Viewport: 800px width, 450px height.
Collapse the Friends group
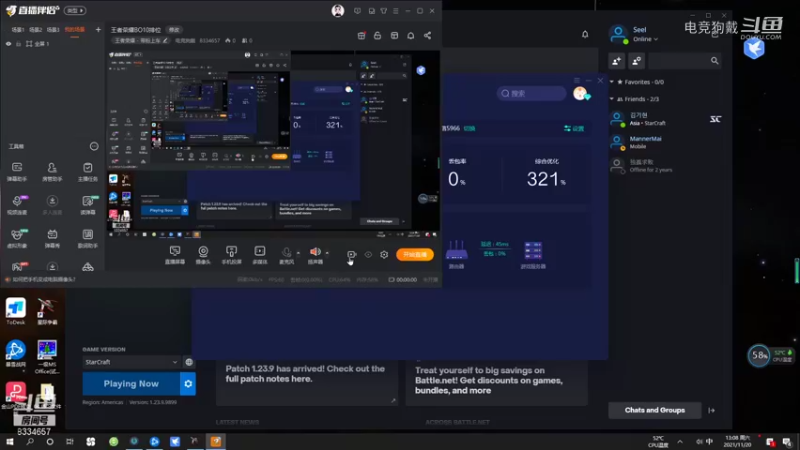[612, 99]
